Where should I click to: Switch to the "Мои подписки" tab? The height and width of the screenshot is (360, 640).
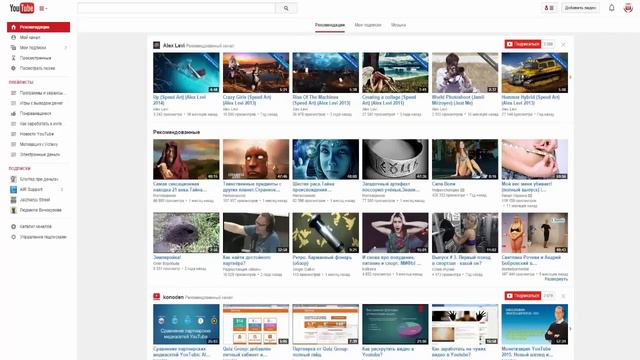click(x=368, y=25)
